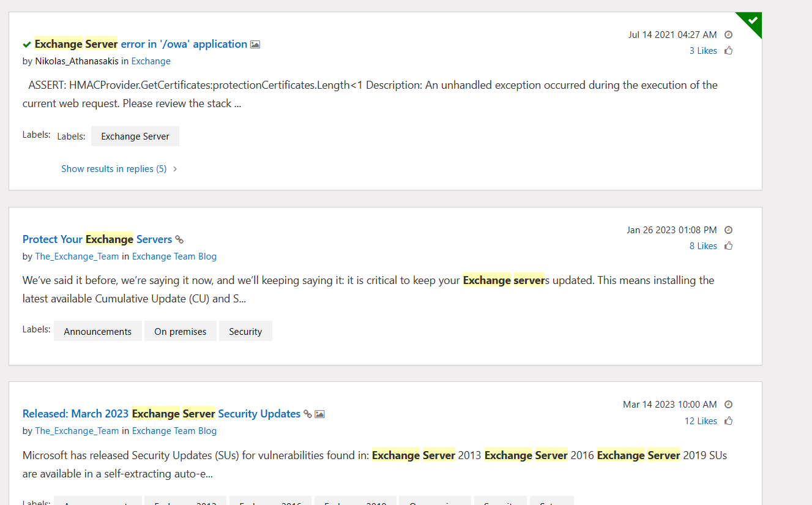The image size is (812, 505).
Task: Click the "Microsoft has released Security Updates" excerpt
Action: pyautogui.click(x=374, y=465)
